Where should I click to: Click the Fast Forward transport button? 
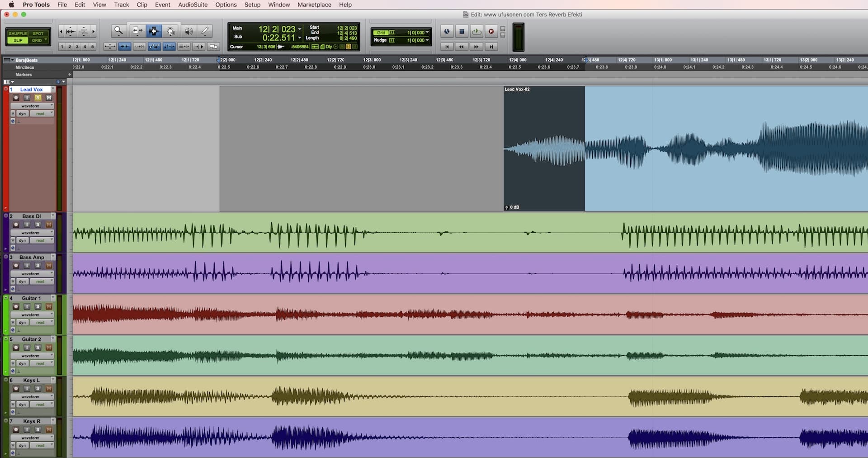(476, 47)
